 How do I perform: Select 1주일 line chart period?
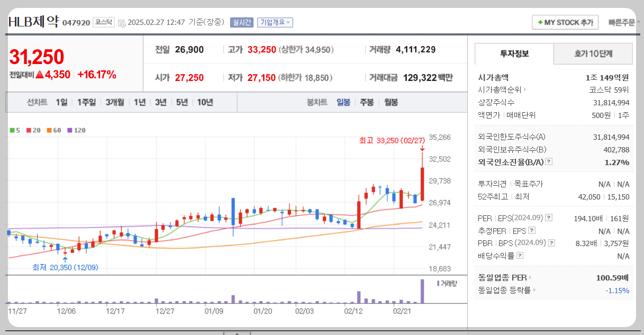click(86, 102)
